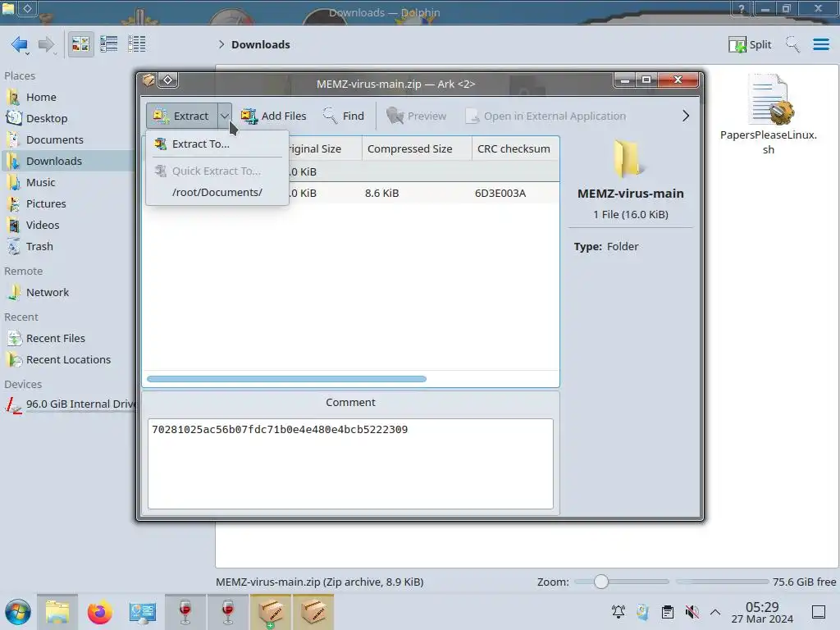Click the 75.6 GiB free space bar

pos(722,582)
